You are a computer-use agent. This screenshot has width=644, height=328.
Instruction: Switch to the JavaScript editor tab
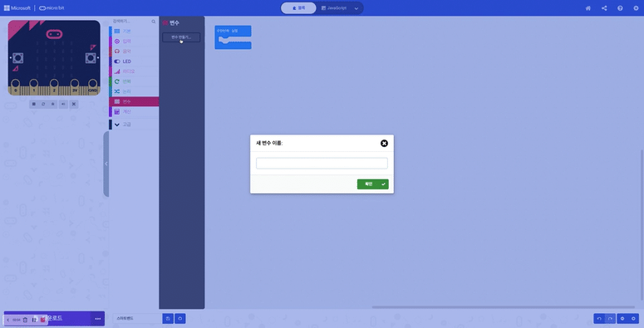(334, 8)
